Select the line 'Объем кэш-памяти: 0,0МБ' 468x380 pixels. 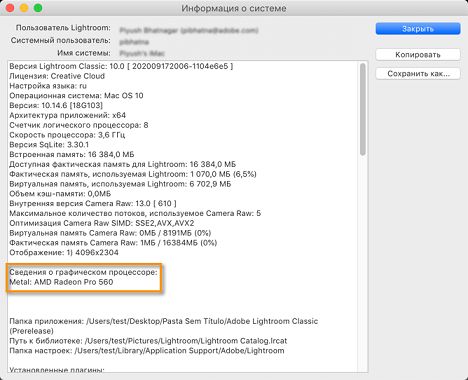pos(60,194)
